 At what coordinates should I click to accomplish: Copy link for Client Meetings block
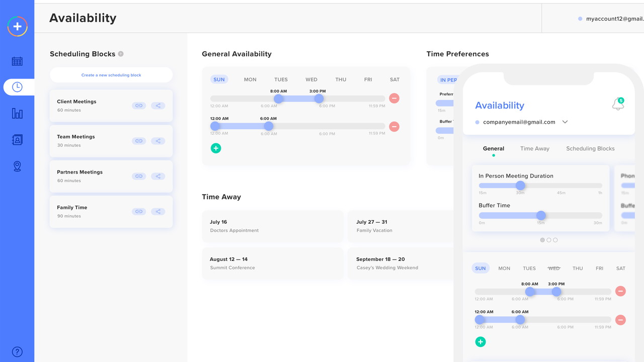[x=139, y=106]
